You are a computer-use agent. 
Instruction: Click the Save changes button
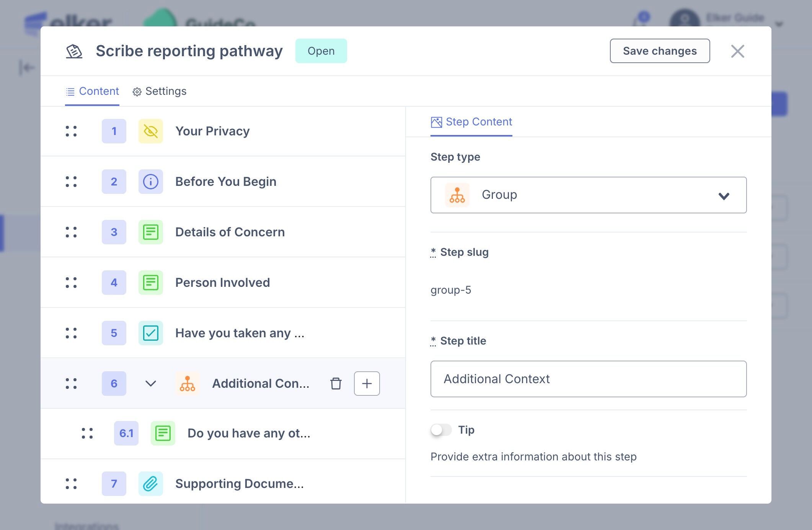(x=659, y=51)
